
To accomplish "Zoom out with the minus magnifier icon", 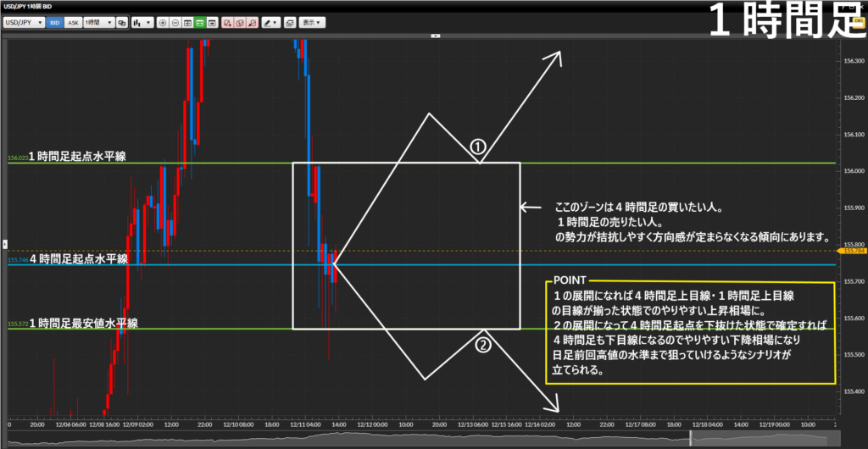I will pyautogui.click(x=175, y=23).
